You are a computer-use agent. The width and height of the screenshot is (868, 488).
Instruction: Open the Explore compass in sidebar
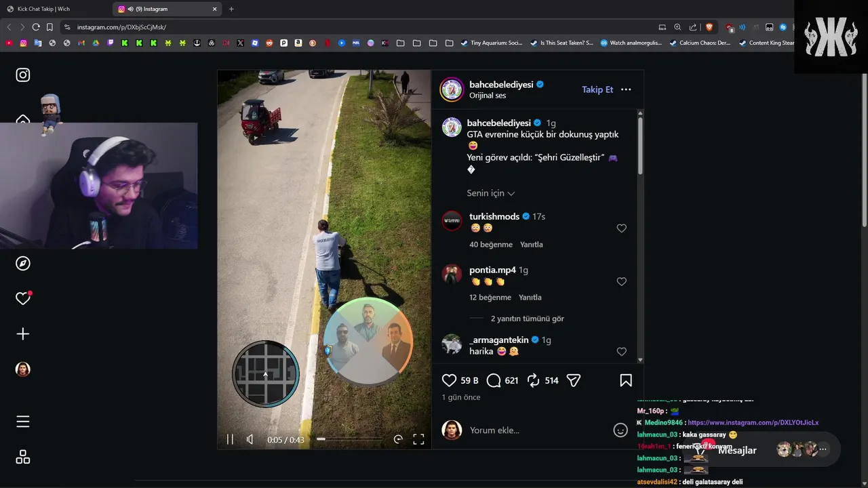tap(23, 264)
